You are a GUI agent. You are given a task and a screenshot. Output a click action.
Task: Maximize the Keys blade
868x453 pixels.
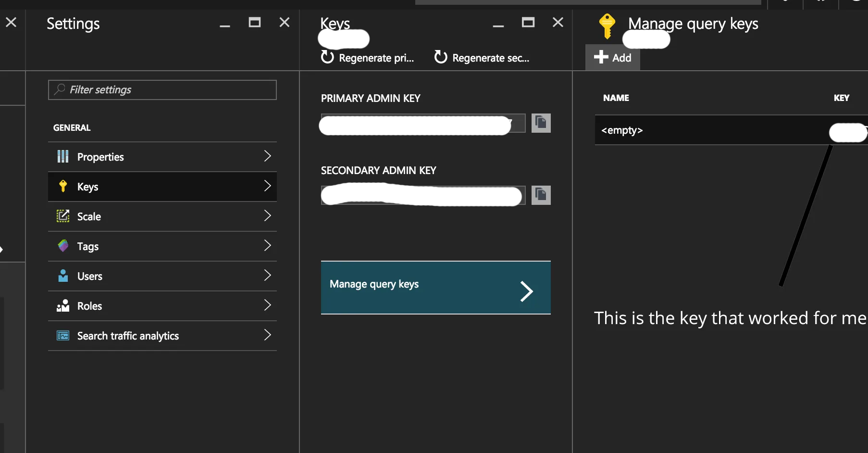(x=528, y=22)
